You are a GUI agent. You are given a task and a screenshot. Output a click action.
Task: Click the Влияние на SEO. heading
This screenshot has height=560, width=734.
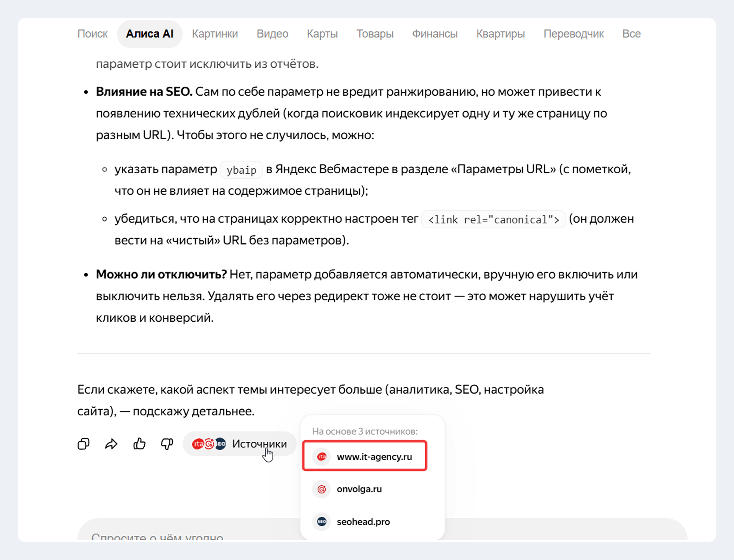tap(144, 92)
